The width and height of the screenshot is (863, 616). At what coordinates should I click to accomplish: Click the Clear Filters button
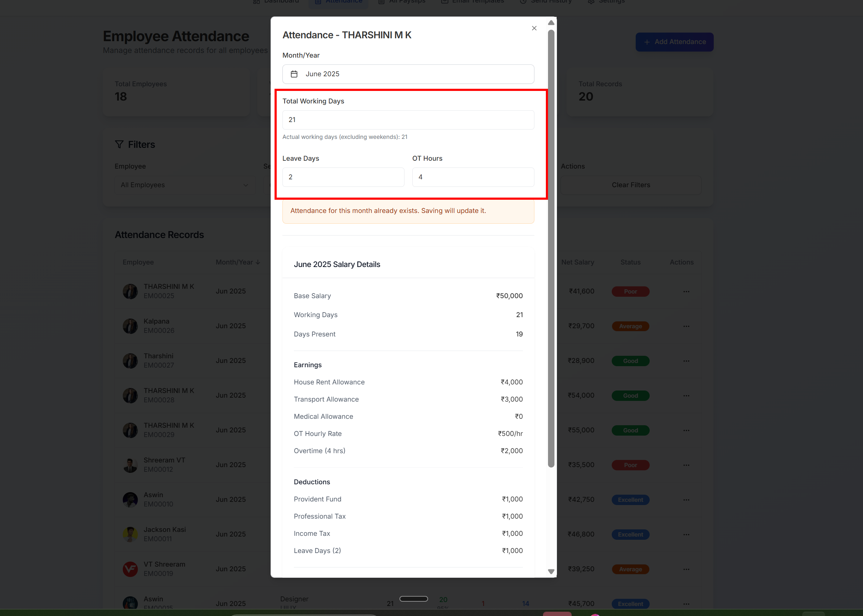pos(630,185)
